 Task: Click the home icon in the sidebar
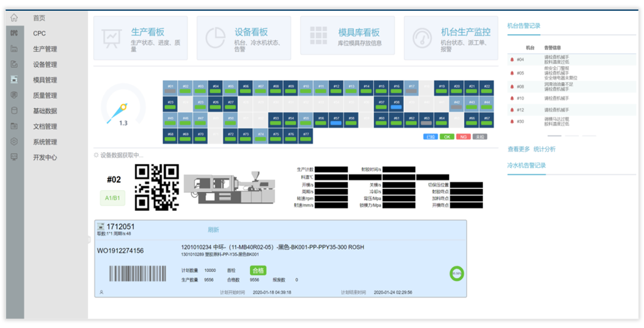pos(14,18)
